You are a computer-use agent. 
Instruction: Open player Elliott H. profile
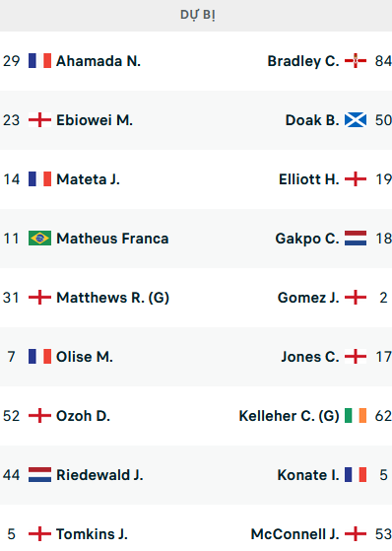click(x=309, y=179)
